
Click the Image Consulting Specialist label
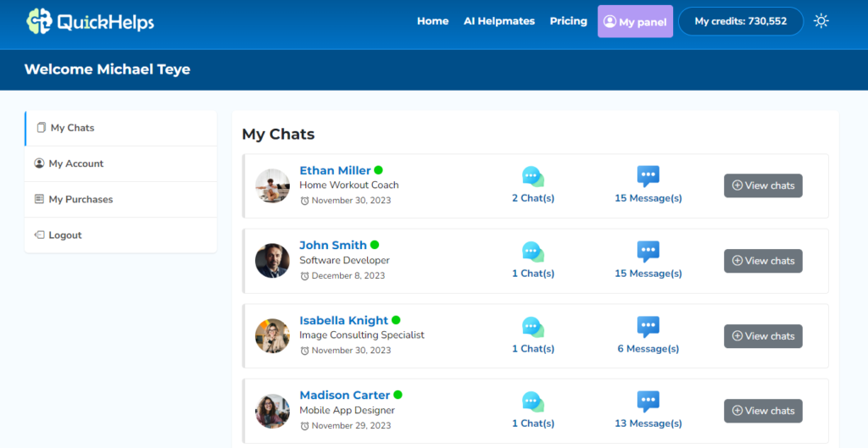coord(361,335)
